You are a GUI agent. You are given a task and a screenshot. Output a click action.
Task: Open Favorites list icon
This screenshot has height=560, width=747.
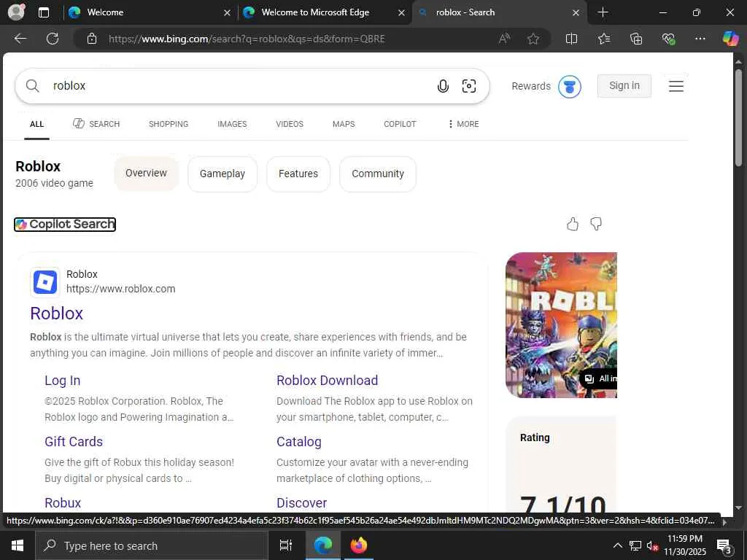coord(603,39)
